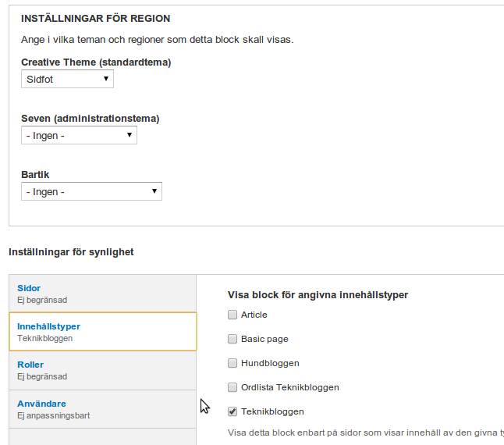Open the Roller vertical tab
The height and width of the screenshot is (445, 504).
[x=30, y=365]
